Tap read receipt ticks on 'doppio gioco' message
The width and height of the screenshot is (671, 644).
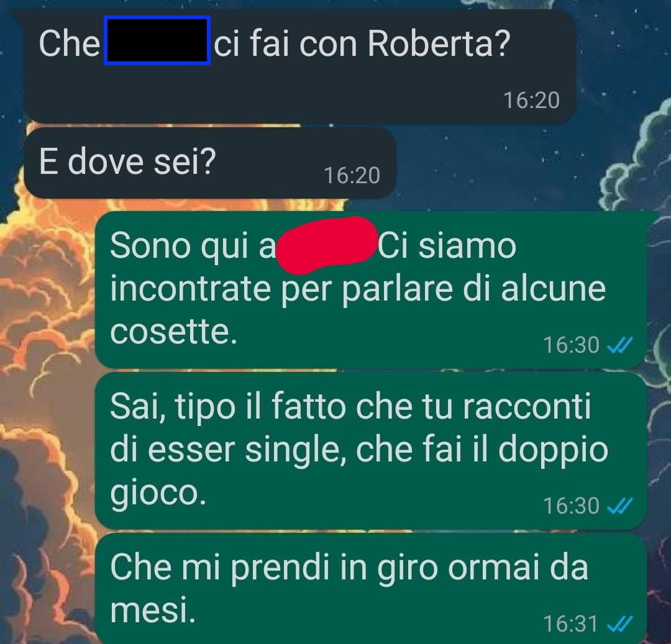620,506
